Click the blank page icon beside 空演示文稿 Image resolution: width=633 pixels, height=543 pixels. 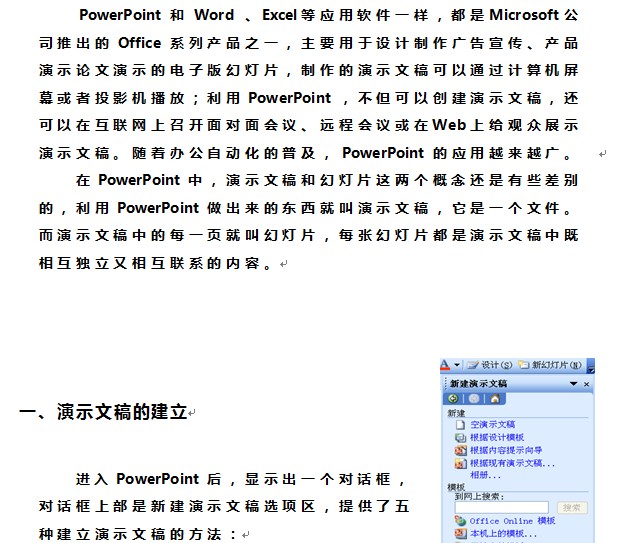tap(460, 425)
